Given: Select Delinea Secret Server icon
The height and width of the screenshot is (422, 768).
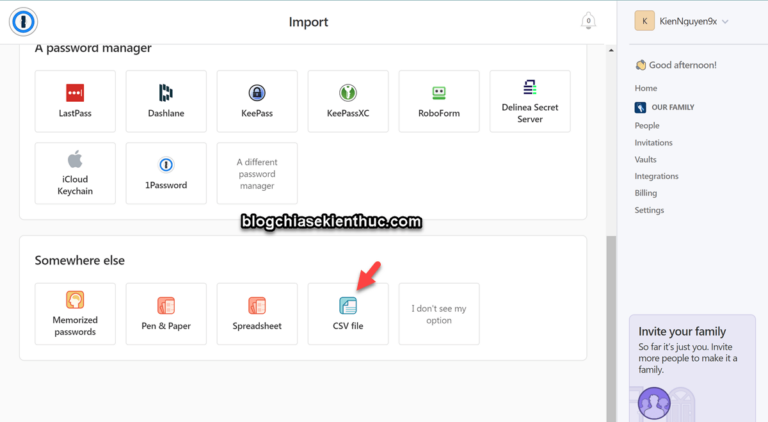Looking at the screenshot, I should 530,87.
